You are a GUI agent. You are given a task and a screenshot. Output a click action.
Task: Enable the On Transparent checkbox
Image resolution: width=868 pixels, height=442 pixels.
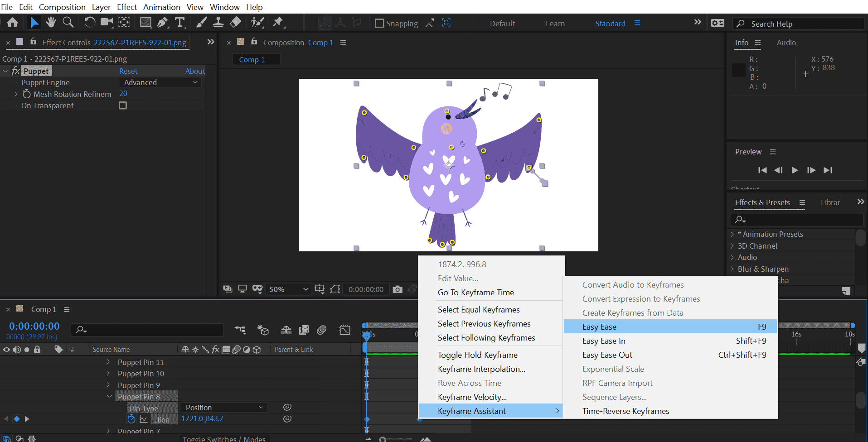(x=123, y=106)
